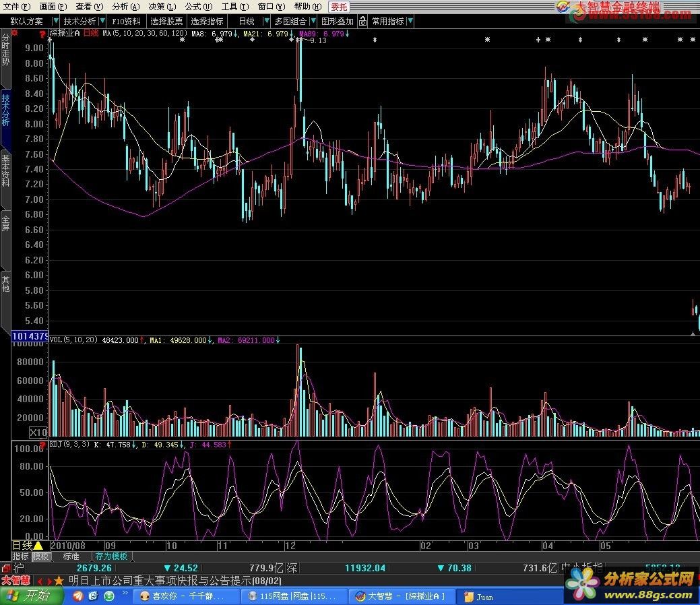The height and width of the screenshot is (605, 700).
Task: Open the Windows 开始 start button
Action: click(x=31, y=596)
